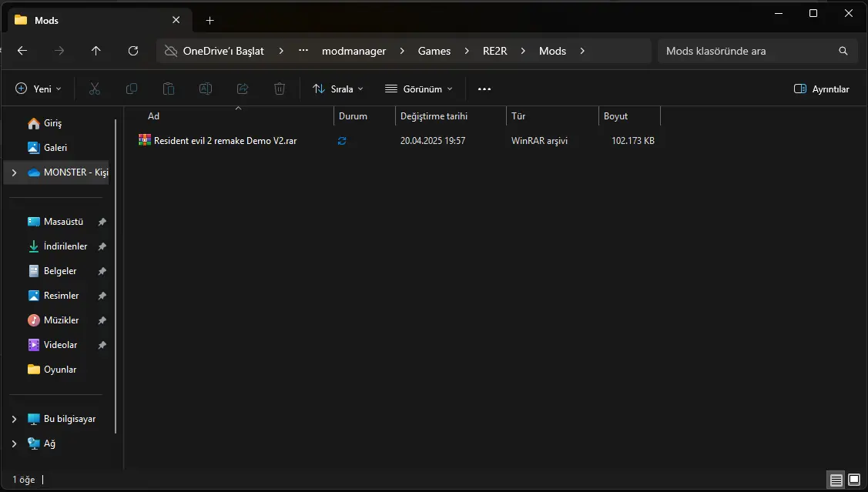Open Galeri in the sidebar

[55, 148]
